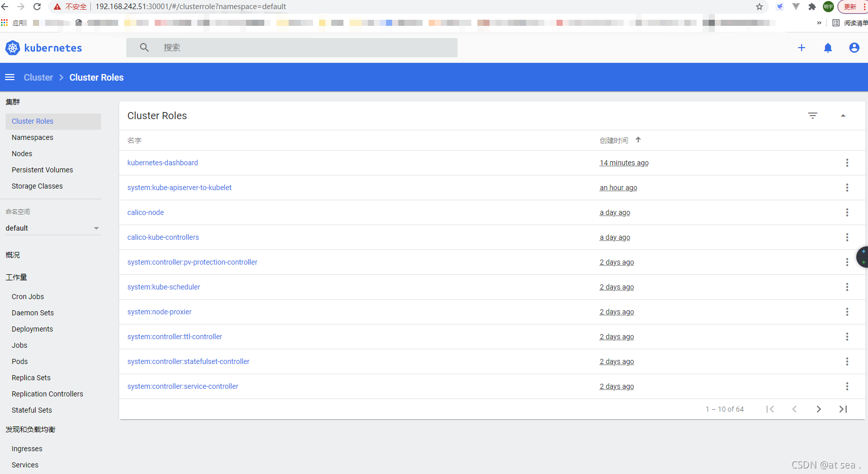Go to next page of results
The width and height of the screenshot is (868, 474).
(819, 409)
